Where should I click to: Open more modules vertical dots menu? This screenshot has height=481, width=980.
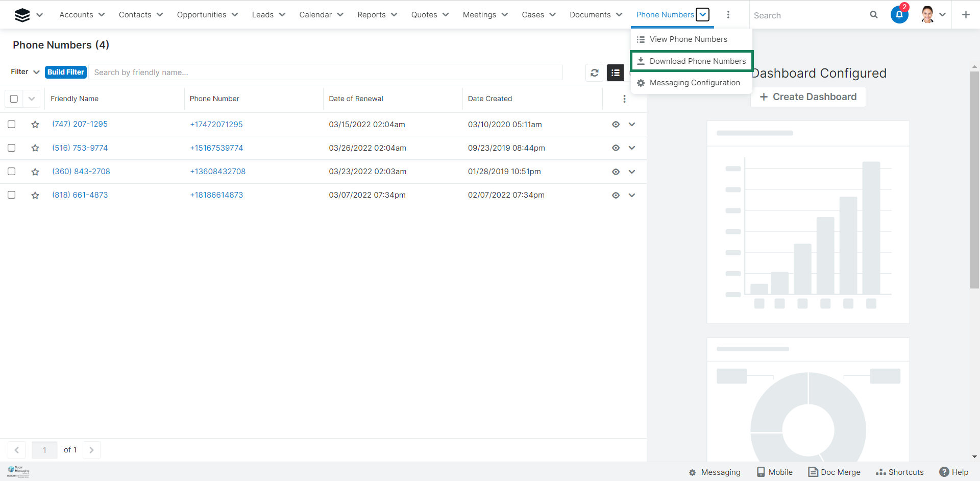point(728,15)
